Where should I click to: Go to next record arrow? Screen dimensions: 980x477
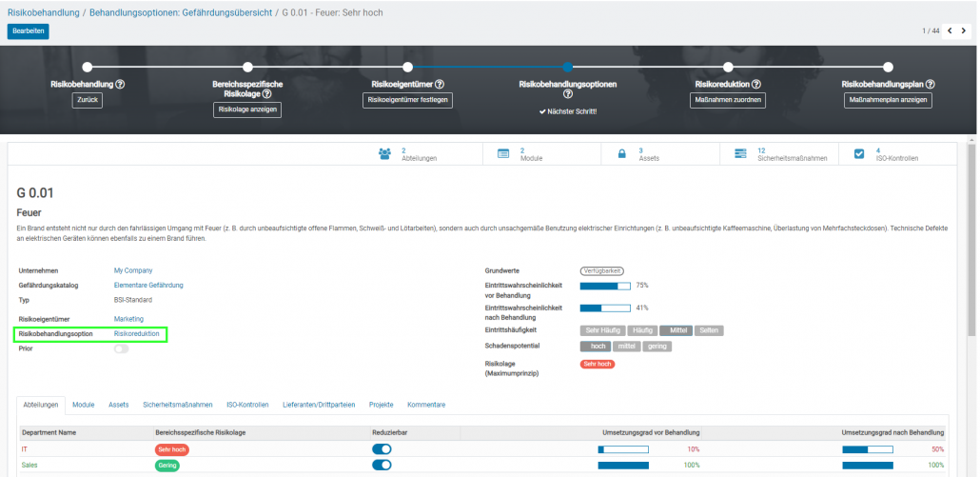[x=963, y=30]
